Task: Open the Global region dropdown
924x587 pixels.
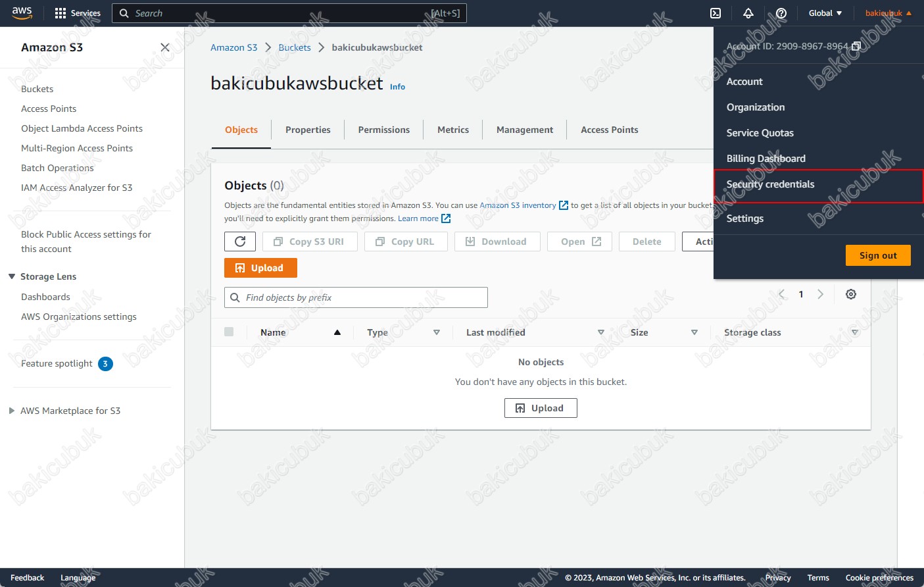Action: tap(825, 13)
